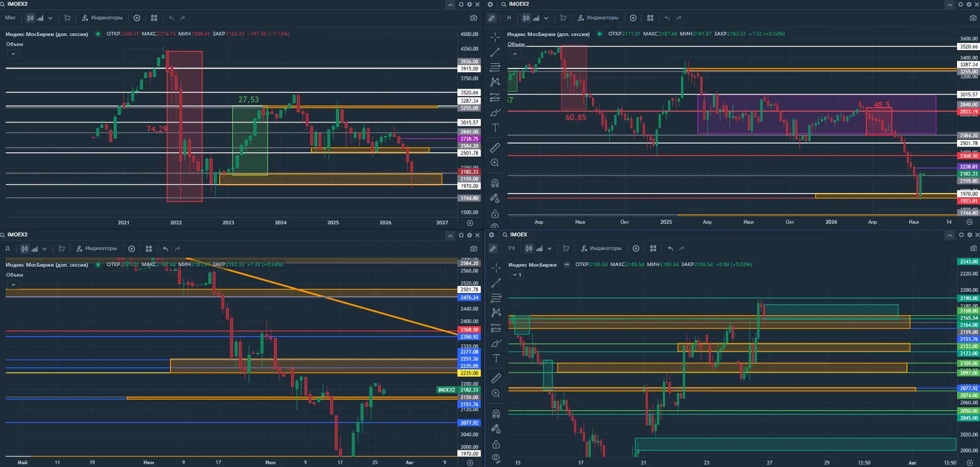
Task: Open Индикаторы in bottom-left chart toolbar
Action: 96,249
